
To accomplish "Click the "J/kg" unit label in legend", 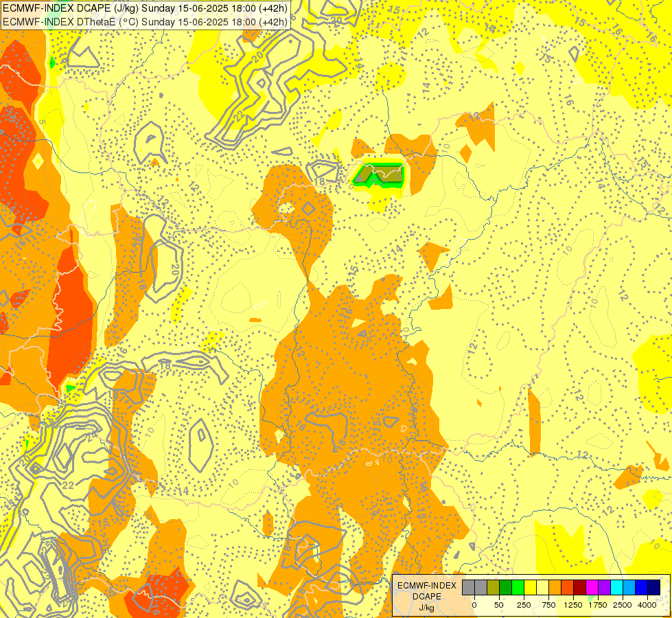I will (427, 608).
